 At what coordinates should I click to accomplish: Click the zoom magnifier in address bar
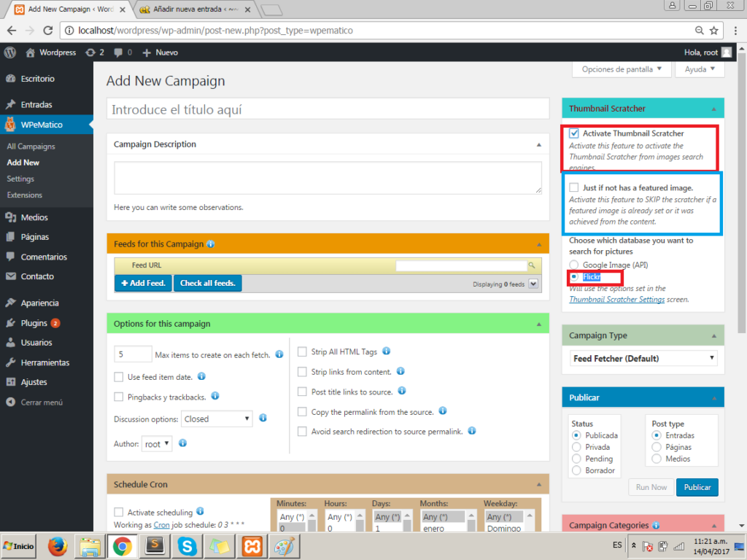click(700, 31)
